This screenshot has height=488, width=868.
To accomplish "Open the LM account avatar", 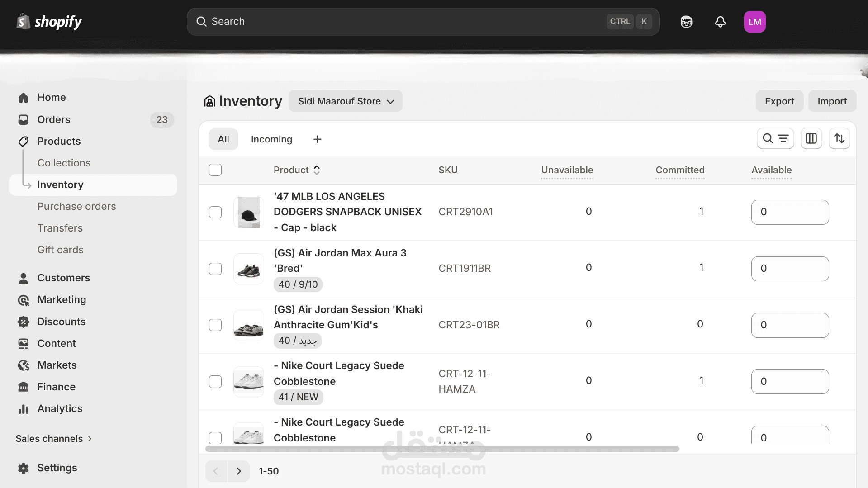I will tap(754, 22).
